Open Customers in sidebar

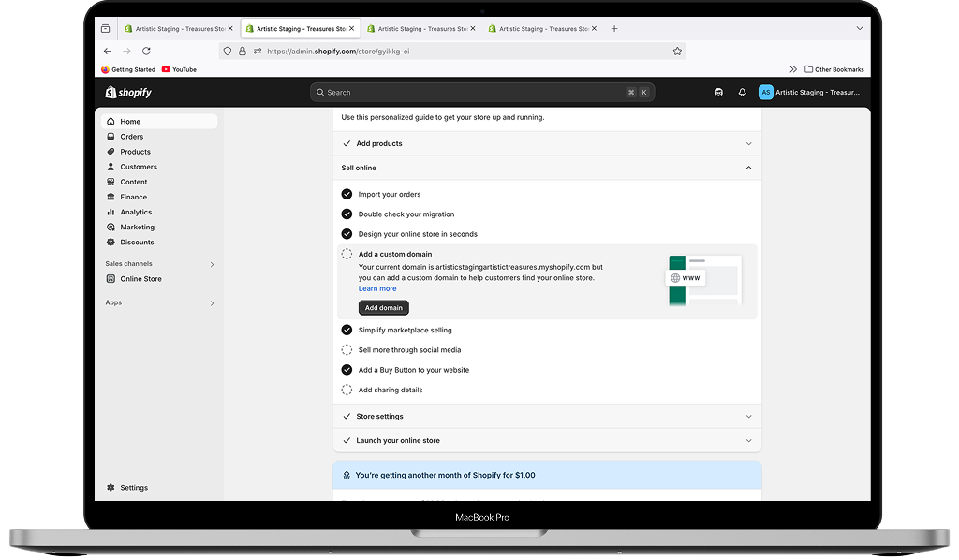pyautogui.click(x=159, y=167)
